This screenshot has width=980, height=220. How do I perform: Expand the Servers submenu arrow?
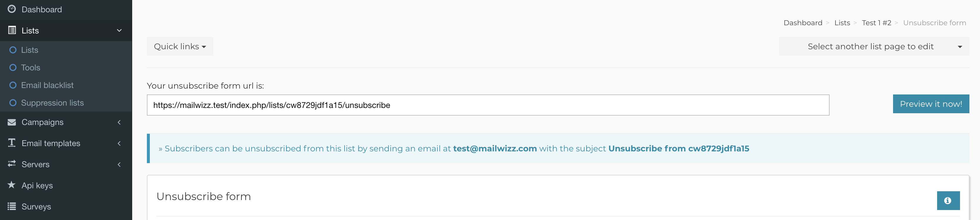pyautogui.click(x=119, y=165)
